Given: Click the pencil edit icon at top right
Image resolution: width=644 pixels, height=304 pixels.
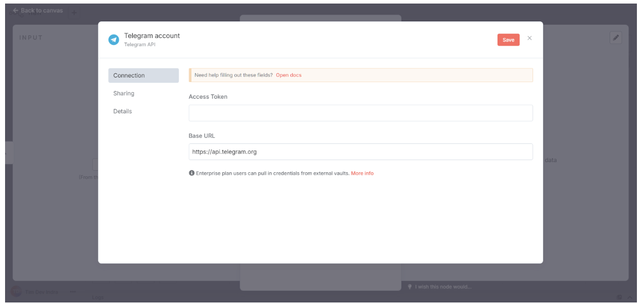Looking at the screenshot, I should tap(616, 37).
